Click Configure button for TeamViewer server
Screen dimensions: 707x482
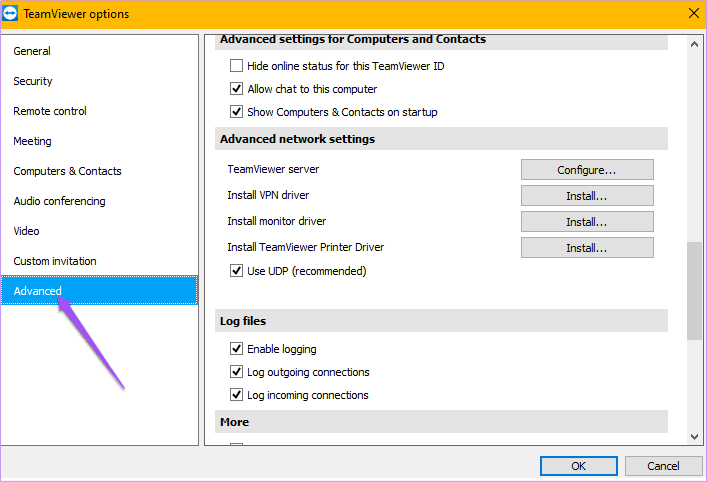point(587,170)
